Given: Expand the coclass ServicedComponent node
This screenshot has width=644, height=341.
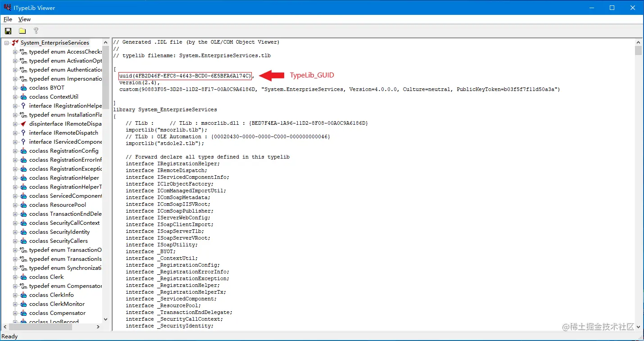Looking at the screenshot, I should point(15,196).
